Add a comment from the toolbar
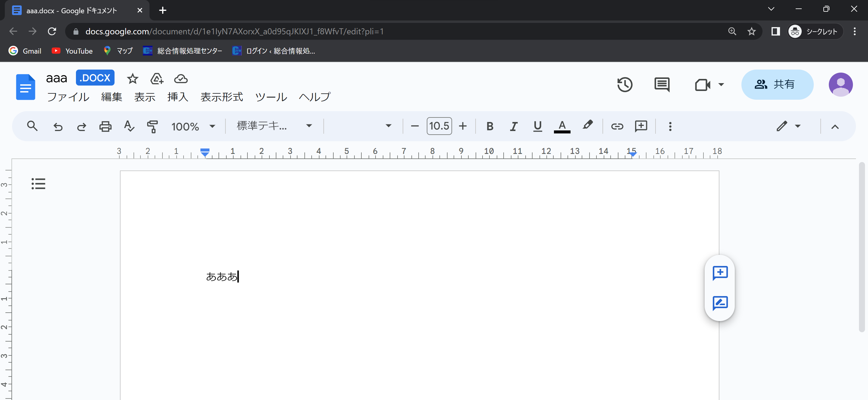This screenshot has height=400, width=868. coord(641,126)
